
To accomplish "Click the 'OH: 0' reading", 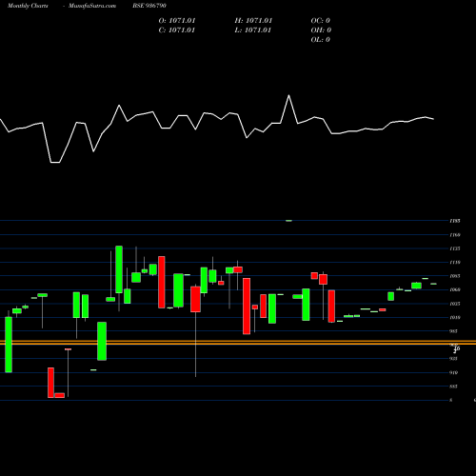I will [x=321, y=30].
